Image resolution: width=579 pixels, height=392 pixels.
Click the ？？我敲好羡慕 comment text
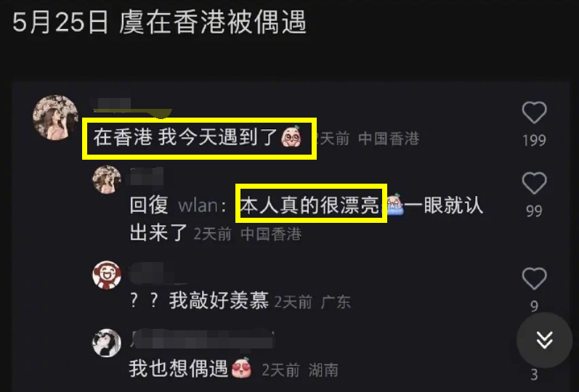click(x=199, y=301)
